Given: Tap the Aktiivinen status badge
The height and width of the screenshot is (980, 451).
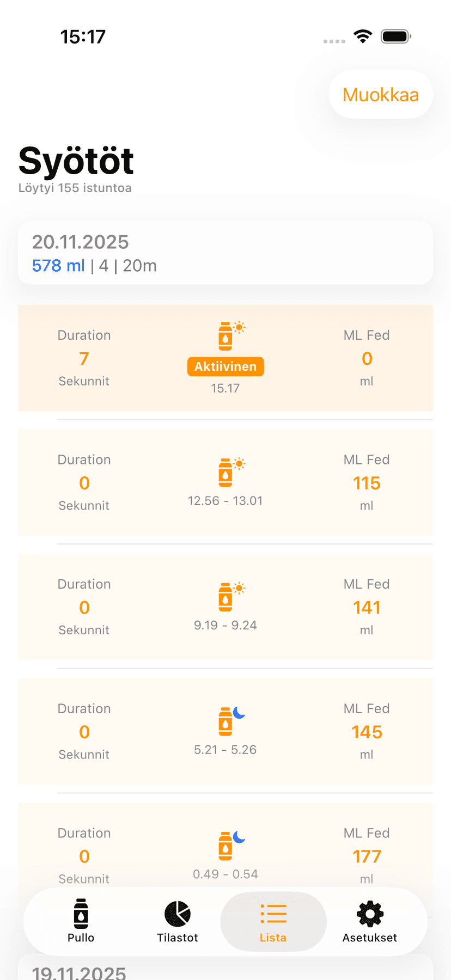Looking at the screenshot, I should (x=225, y=366).
